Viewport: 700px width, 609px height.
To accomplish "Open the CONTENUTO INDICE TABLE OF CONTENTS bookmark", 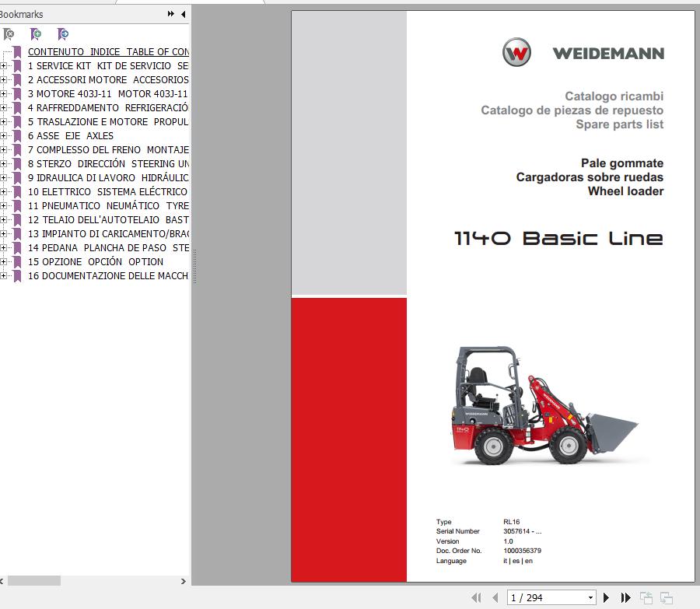I will pyautogui.click(x=108, y=52).
